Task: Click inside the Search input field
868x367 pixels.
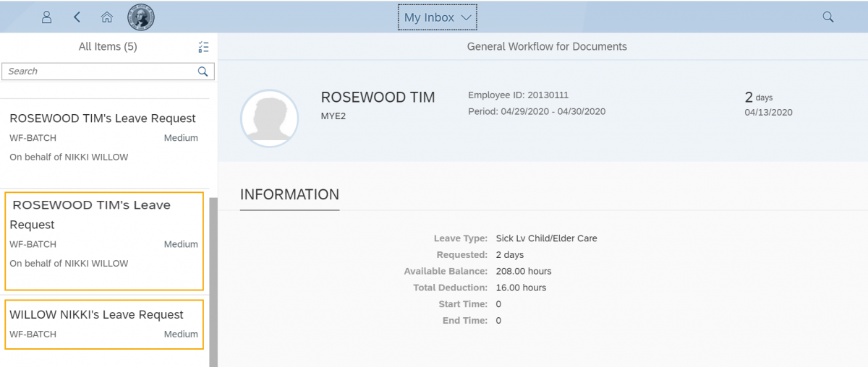Action: click(98, 72)
